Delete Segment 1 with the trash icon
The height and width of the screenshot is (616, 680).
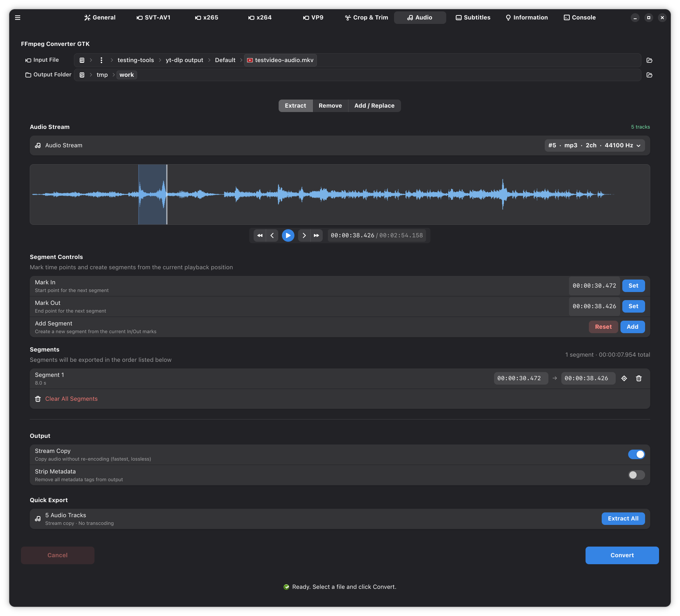click(x=639, y=378)
